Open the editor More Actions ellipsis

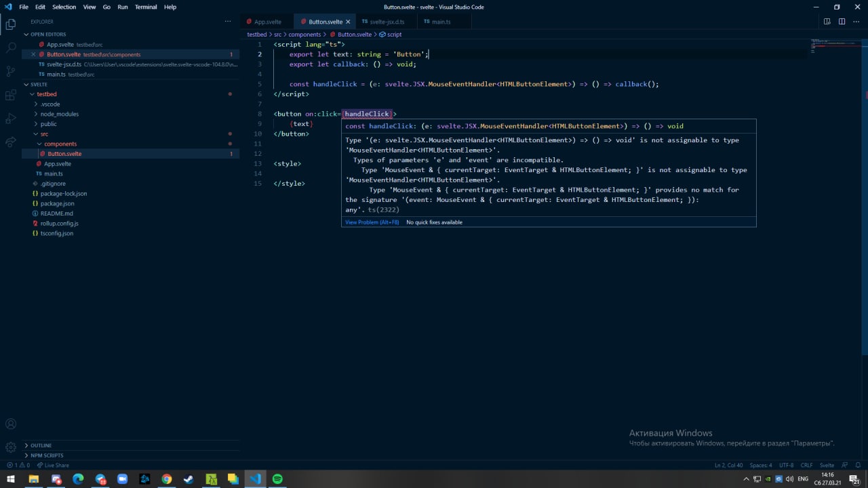(x=856, y=22)
